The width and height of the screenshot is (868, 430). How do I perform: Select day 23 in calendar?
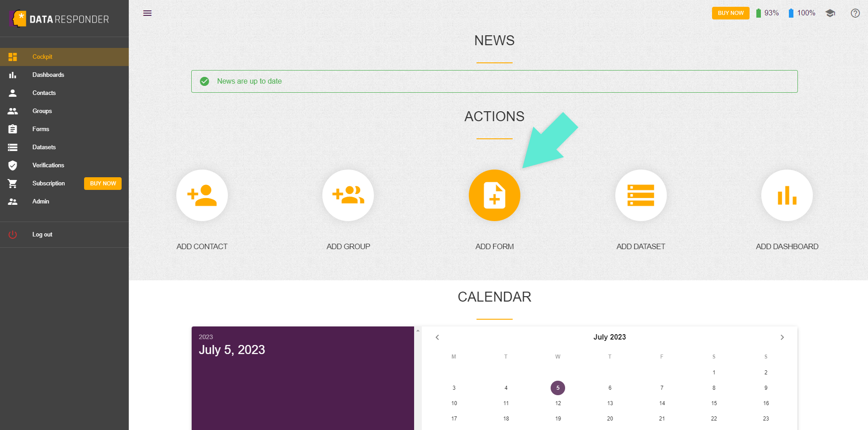point(766,419)
